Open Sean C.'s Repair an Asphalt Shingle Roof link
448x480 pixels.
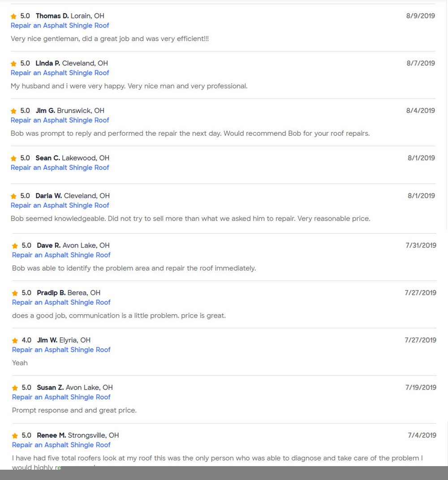(x=60, y=168)
